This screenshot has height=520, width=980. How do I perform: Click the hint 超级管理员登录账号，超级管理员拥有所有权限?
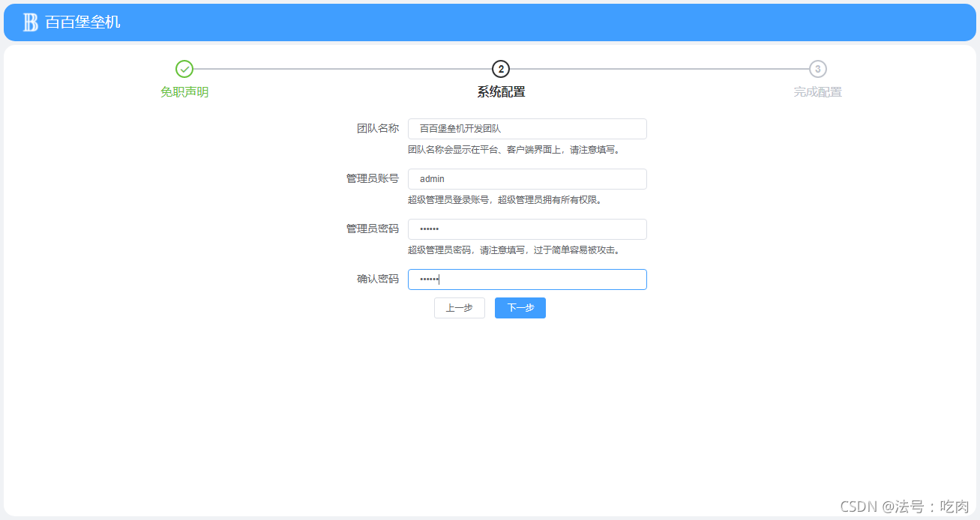pyautogui.click(x=505, y=200)
